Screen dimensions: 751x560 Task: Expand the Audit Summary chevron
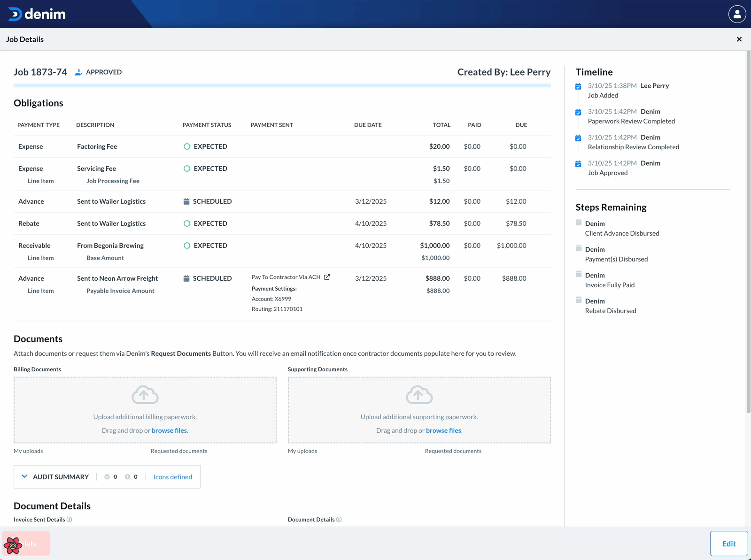24,476
